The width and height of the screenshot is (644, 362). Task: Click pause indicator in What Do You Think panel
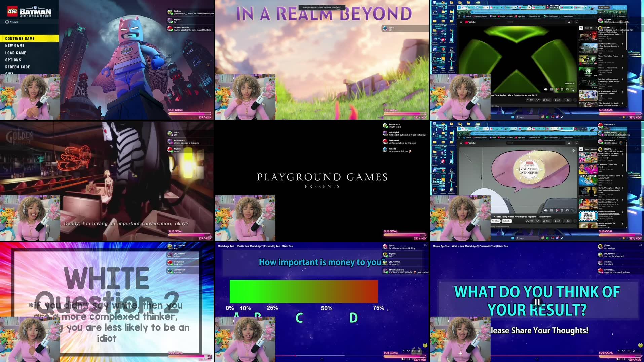coord(537,302)
